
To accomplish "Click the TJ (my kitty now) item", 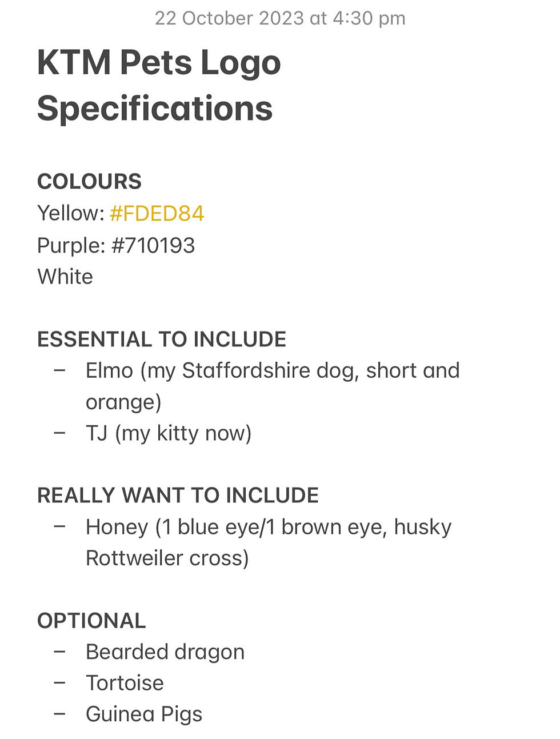I will [x=169, y=433].
